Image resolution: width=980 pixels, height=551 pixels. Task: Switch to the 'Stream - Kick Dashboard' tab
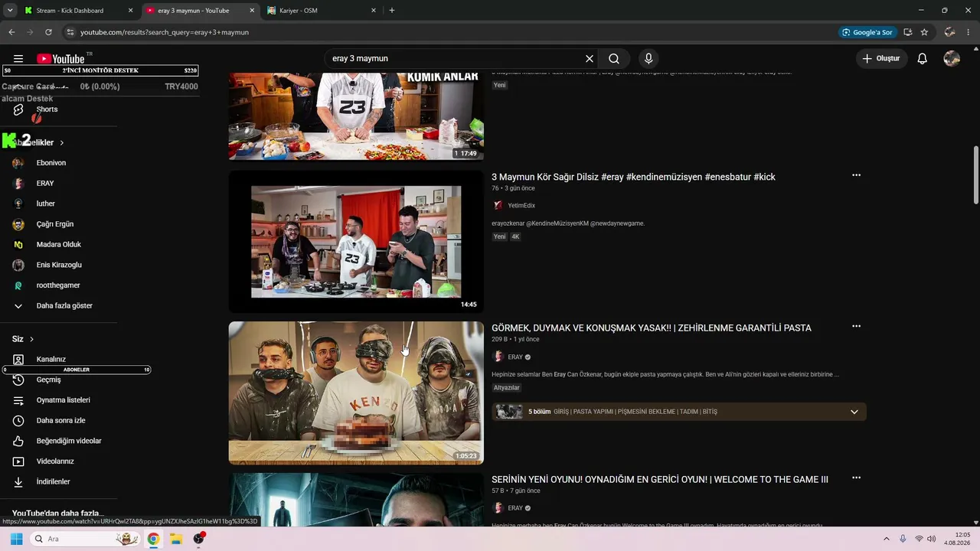[70, 11]
